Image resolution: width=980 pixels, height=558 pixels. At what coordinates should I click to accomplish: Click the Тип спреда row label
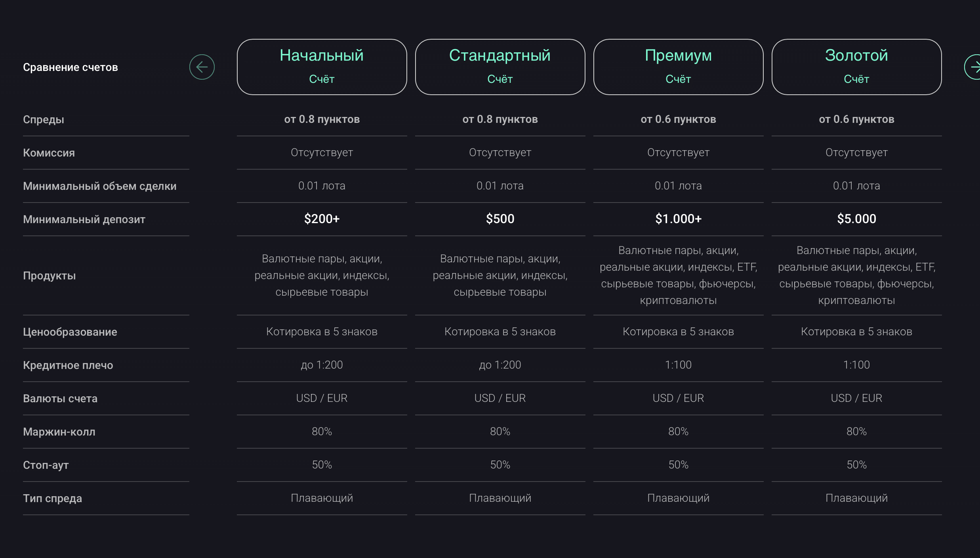pos(53,498)
